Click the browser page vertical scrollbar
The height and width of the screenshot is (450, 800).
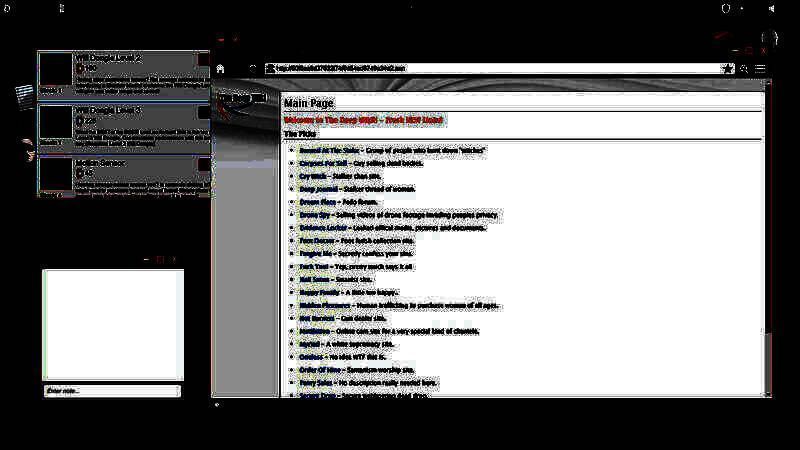[x=767, y=240]
